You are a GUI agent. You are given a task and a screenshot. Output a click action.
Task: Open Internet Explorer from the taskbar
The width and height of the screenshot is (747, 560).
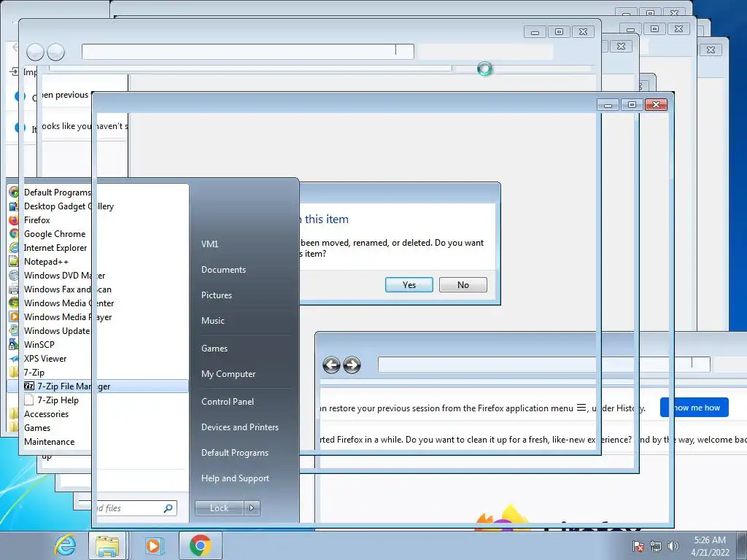[65, 545]
